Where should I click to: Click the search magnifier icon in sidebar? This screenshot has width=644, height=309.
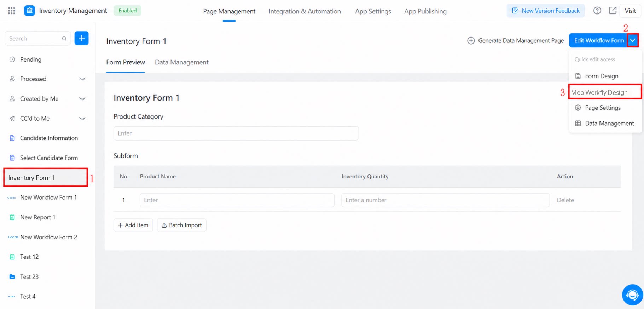pyautogui.click(x=64, y=39)
